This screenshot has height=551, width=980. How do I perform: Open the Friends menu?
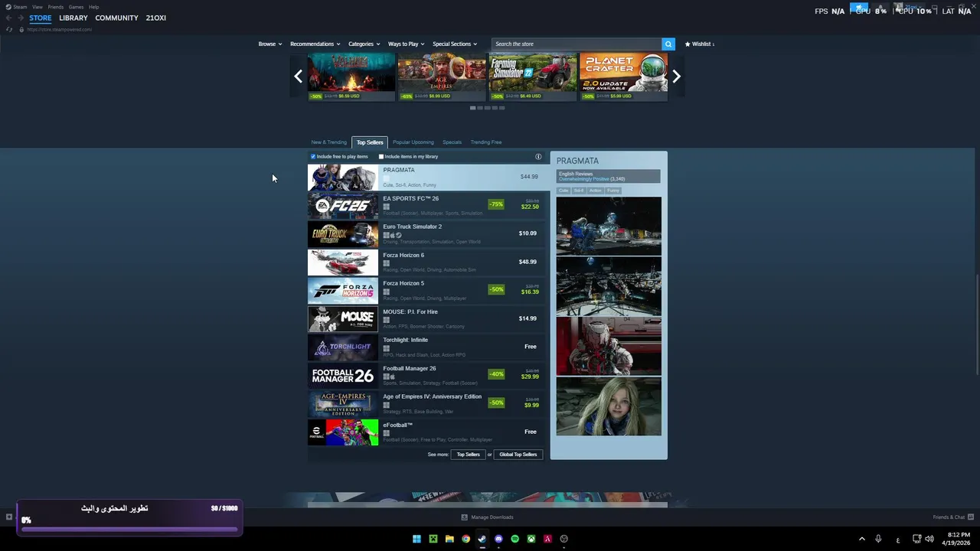coord(56,7)
